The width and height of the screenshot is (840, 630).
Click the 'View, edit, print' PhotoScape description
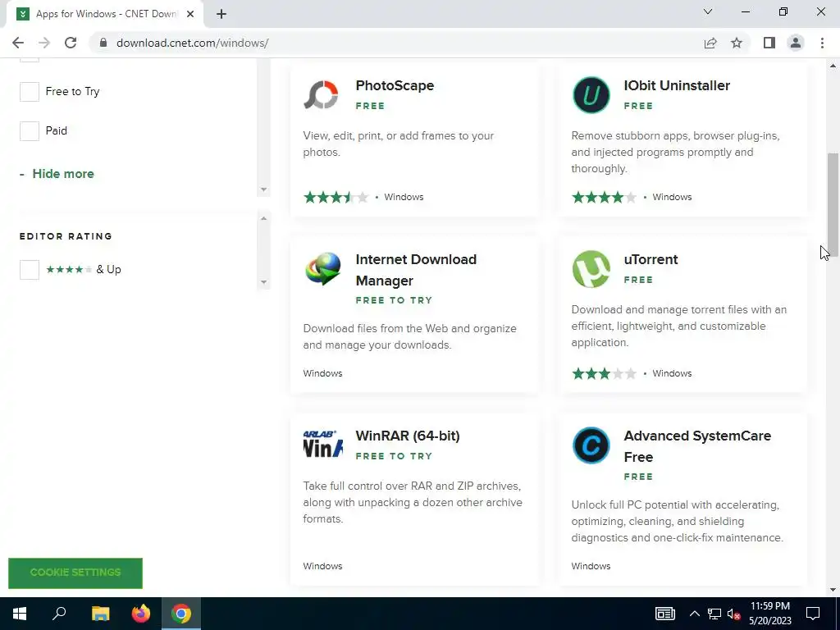pyautogui.click(x=399, y=144)
